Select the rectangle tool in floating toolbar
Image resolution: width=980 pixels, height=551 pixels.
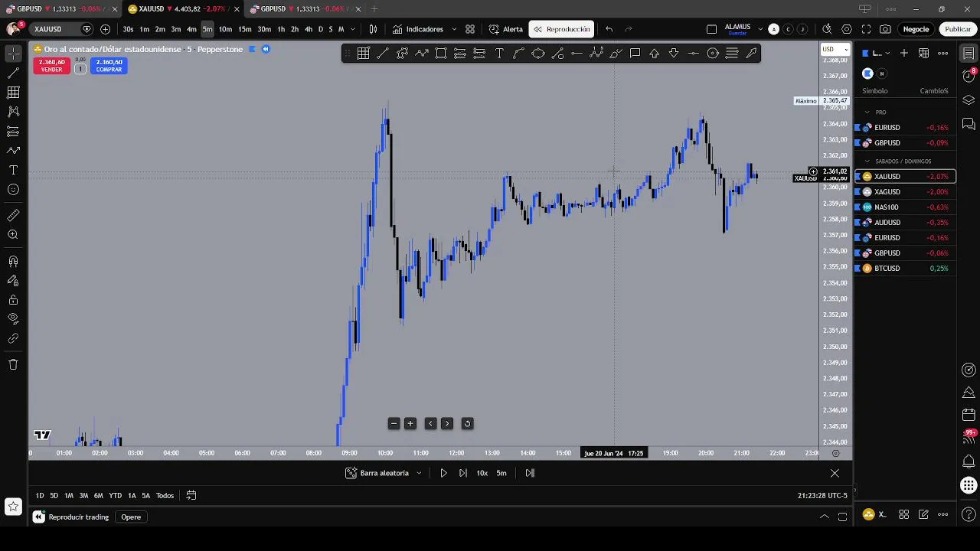tap(441, 53)
